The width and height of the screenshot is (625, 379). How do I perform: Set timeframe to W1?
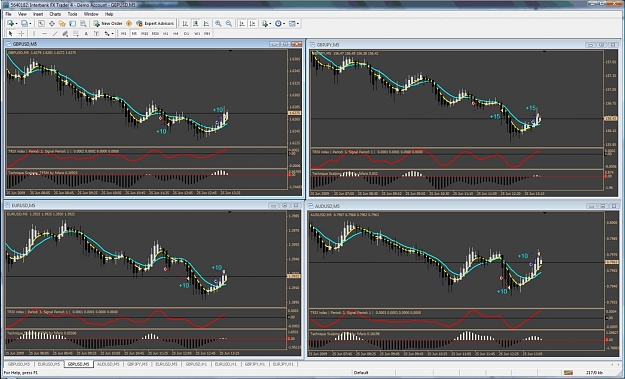pyautogui.click(x=197, y=33)
